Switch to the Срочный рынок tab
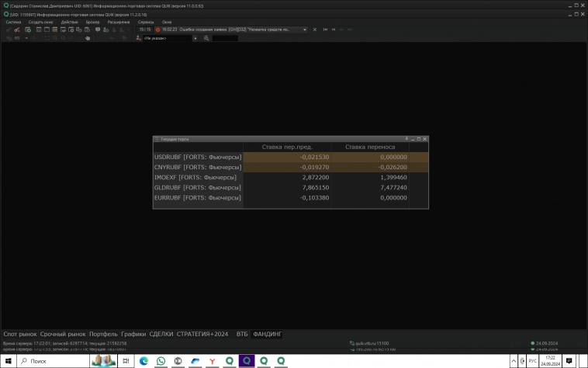The image size is (588, 368). coord(63,334)
